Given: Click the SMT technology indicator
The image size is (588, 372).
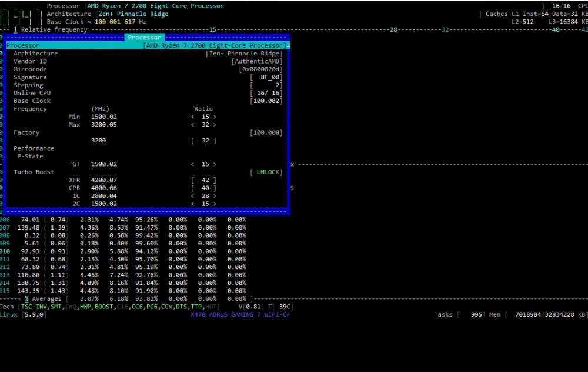Looking at the screenshot, I should (x=56, y=307).
